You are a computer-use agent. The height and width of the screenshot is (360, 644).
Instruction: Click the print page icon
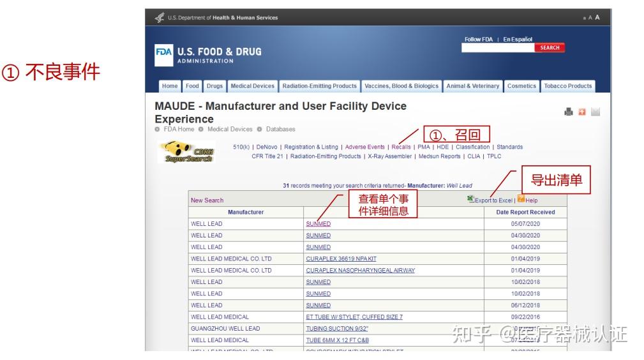click(569, 112)
